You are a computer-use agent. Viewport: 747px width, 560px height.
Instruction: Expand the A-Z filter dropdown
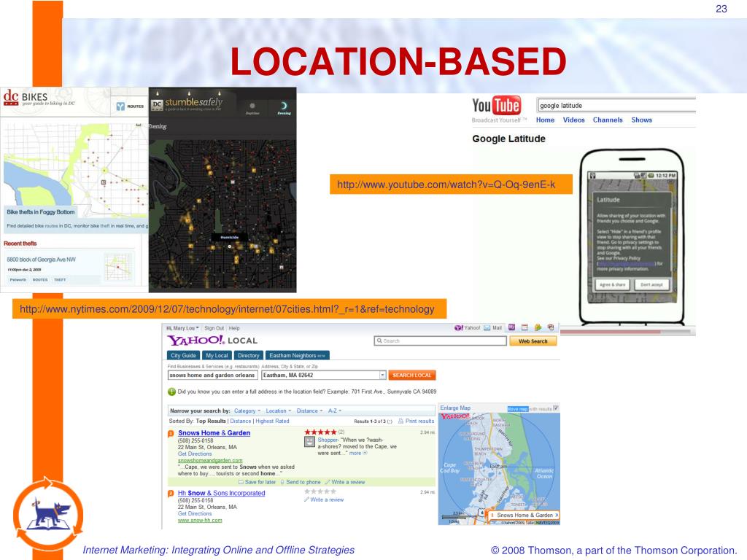point(334,411)
